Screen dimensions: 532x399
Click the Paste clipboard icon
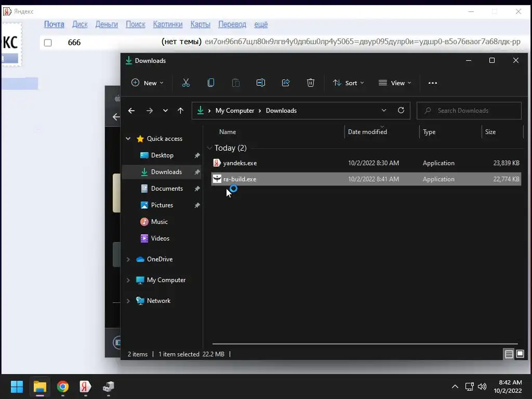[x=235, y=83]
